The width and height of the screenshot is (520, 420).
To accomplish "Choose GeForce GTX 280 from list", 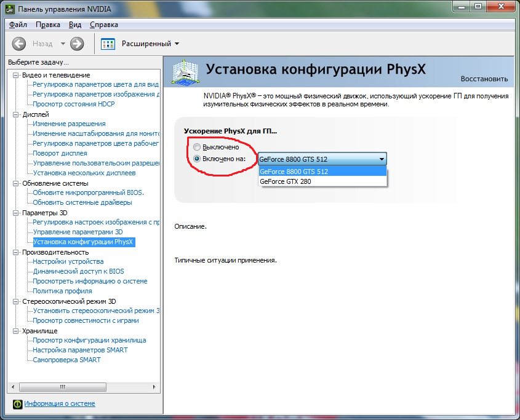I will coord(322,181).
